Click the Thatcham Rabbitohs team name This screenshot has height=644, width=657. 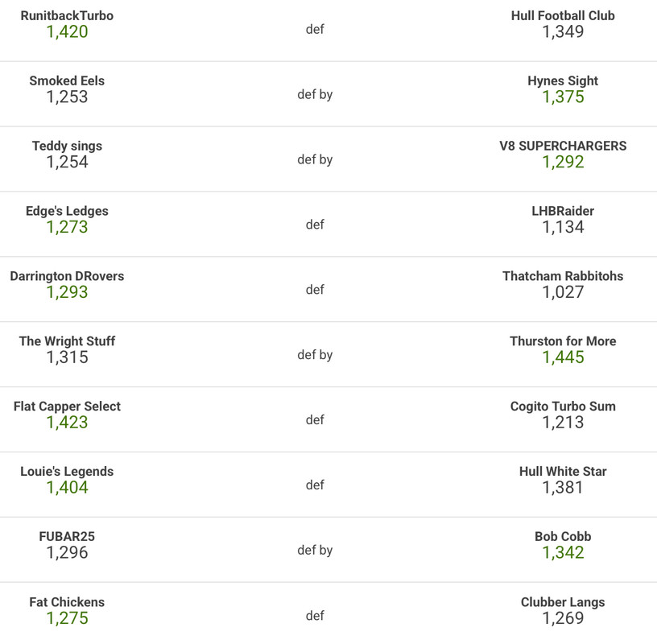coord(563,276)
